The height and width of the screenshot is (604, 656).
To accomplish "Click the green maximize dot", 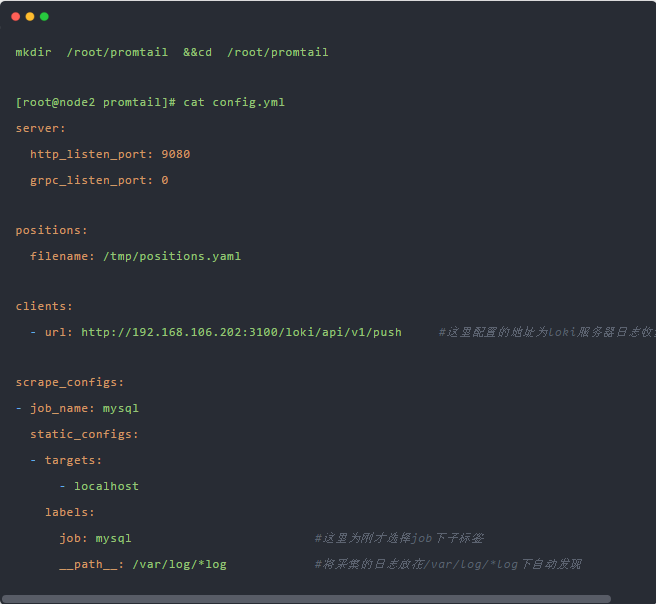I will coord(44,17).
